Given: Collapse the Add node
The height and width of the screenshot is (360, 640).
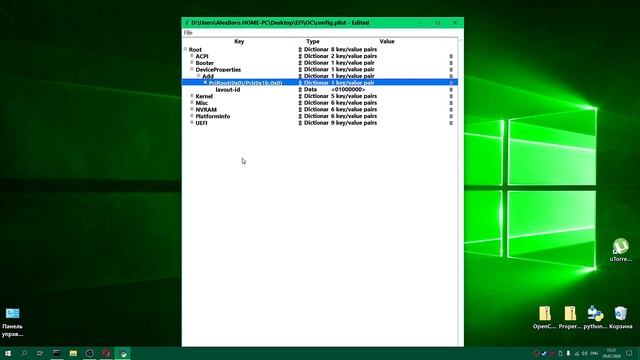Looking at the screenshot, I should pos(198,76).
